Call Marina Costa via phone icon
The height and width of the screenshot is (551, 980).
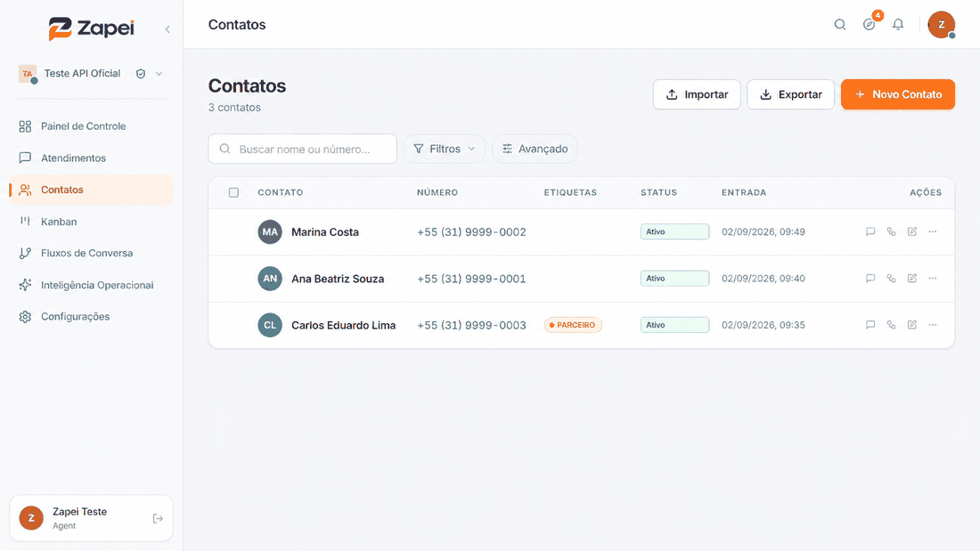pyautogui.click(x=891, y=231)
